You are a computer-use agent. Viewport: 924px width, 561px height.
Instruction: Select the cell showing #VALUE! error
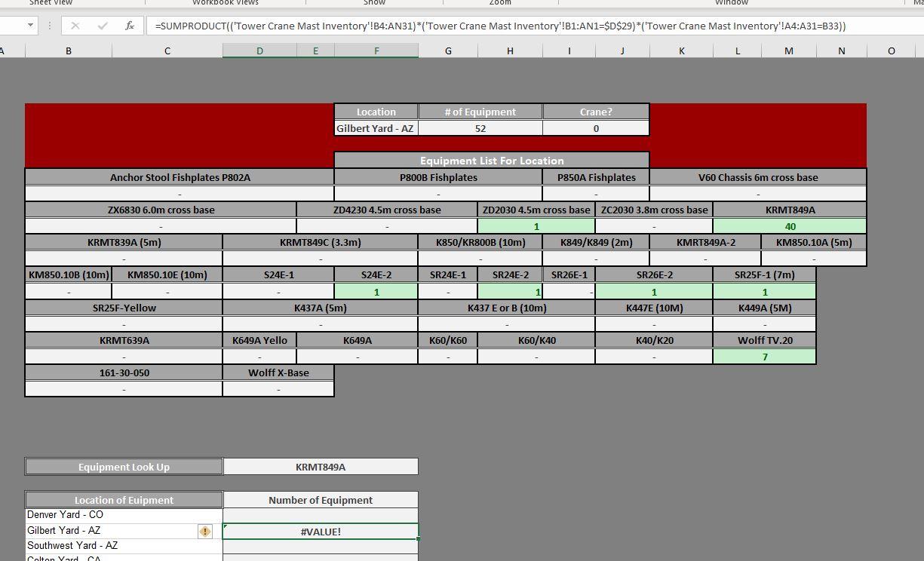pyautogui.click(x=321, y=531)
